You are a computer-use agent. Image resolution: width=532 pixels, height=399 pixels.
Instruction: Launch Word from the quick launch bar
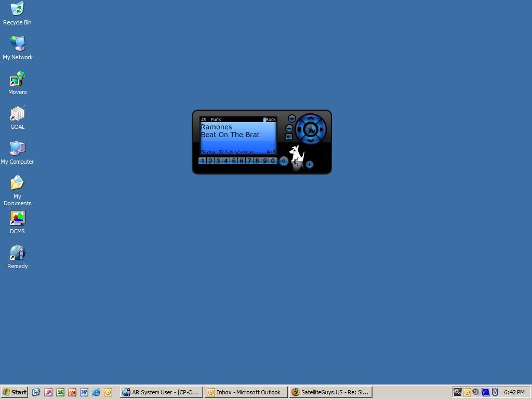[x=84, y=392]
